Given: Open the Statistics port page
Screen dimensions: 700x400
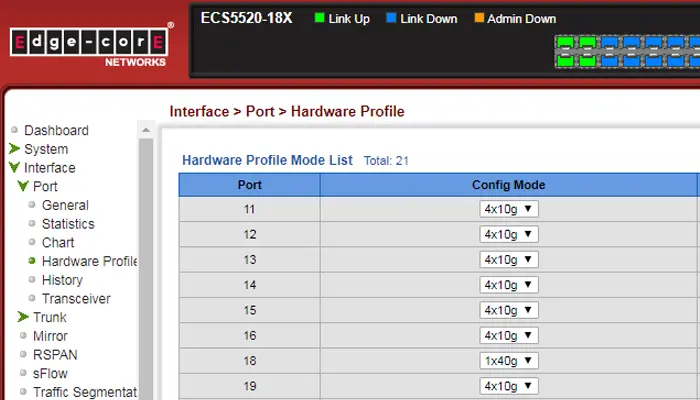Looking at the screenshot, I should [68, 224].
